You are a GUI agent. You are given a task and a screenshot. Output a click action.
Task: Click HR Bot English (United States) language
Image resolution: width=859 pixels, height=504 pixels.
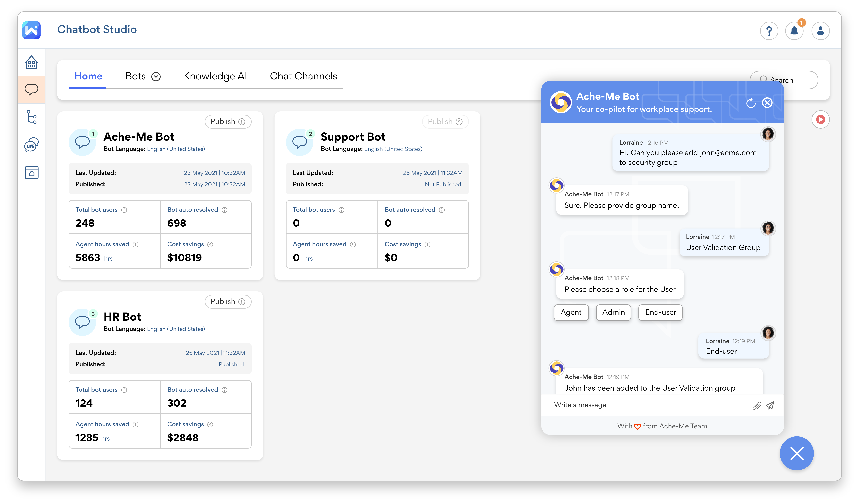coord(176,329)
